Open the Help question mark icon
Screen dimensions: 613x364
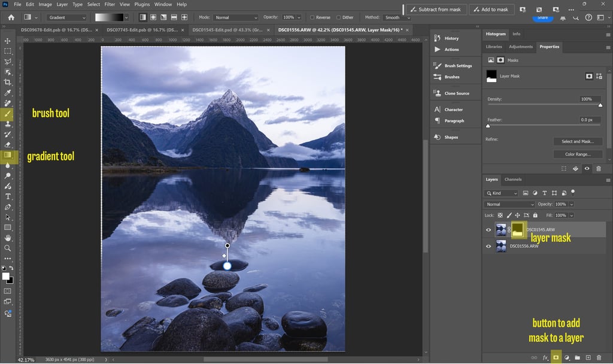(x=588, y=17)
